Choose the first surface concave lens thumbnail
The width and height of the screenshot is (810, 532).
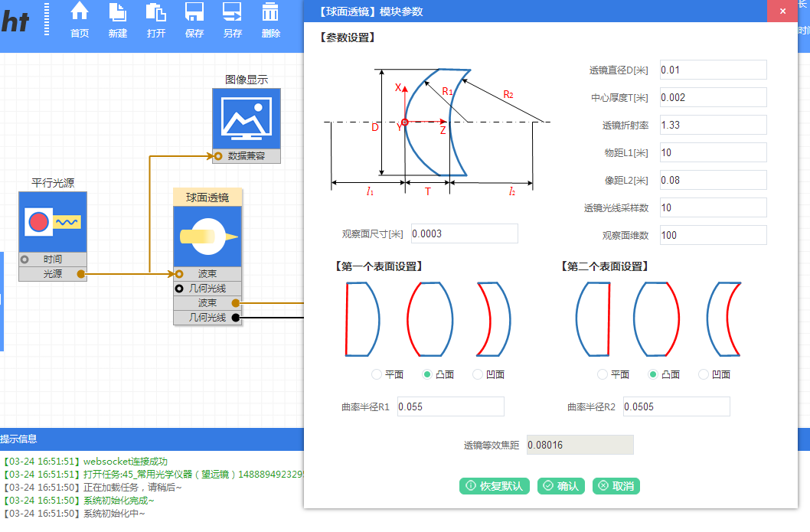pyautogui.click(x=494, y=319)
